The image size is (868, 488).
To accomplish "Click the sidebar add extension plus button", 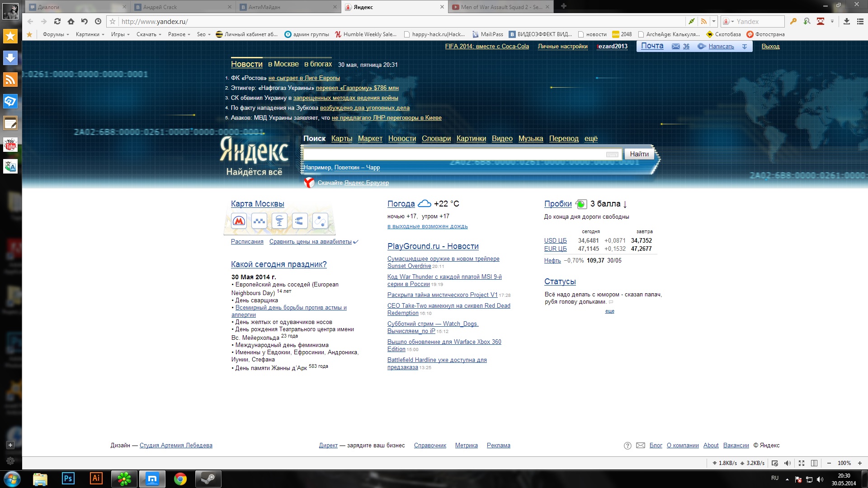I will tap(10, 445).
